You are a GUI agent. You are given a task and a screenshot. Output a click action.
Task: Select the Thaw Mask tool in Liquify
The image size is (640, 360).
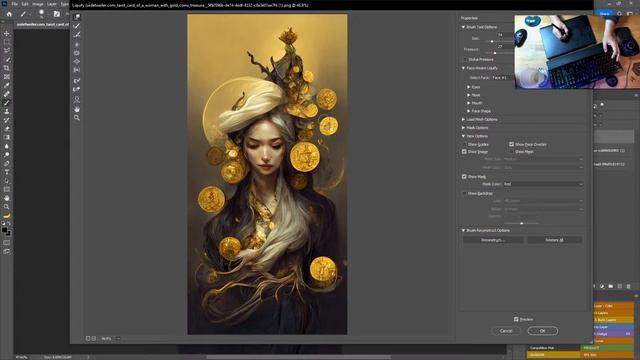coord(77,89)
